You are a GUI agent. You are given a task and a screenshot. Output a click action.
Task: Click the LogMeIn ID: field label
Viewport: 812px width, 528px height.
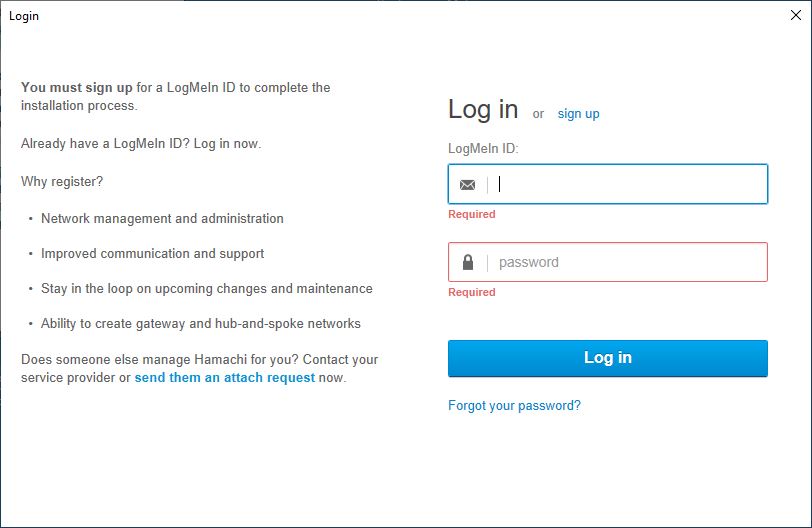[x=483, y=149]
